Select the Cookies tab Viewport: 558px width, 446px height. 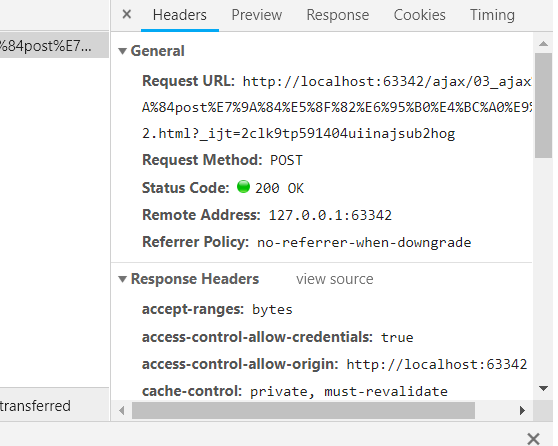pos(419,15)
